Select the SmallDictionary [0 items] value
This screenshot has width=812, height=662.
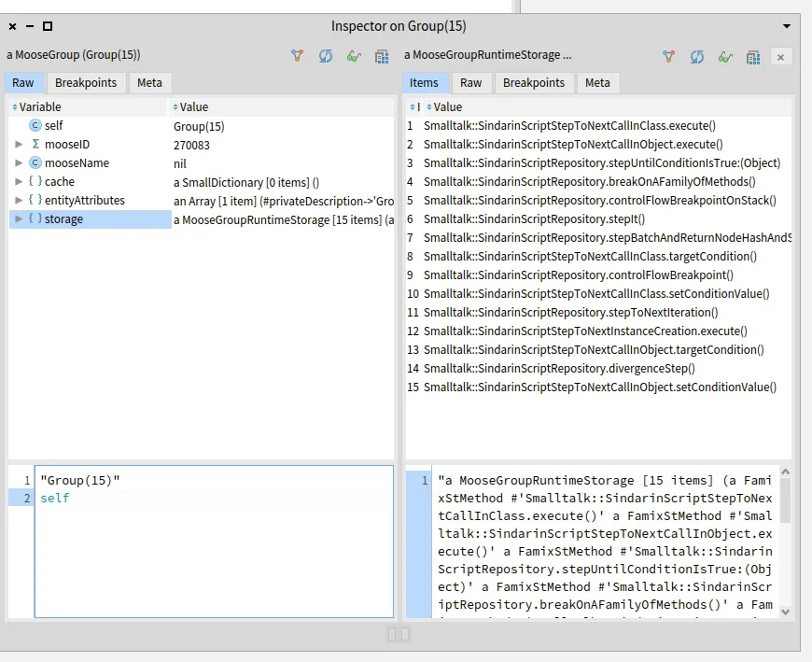[246, 182]
